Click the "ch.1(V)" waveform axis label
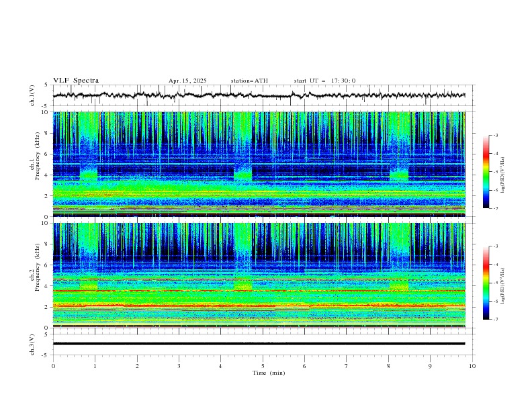 pos(32,95)
